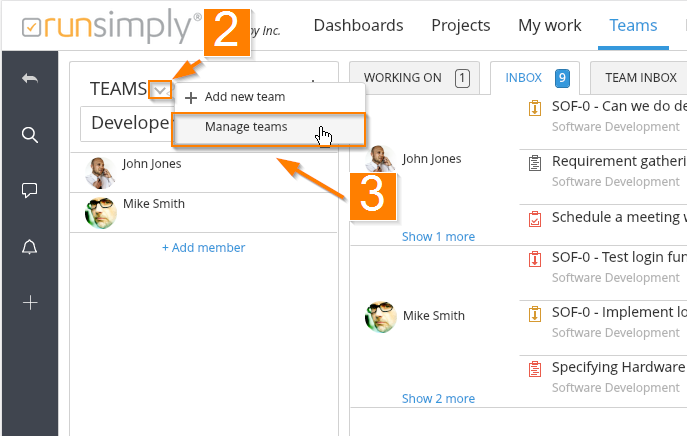Switch to the Team Inbox tab
Image resolution: width=687 pixels, height=436 pixels.
click(640, 77)
